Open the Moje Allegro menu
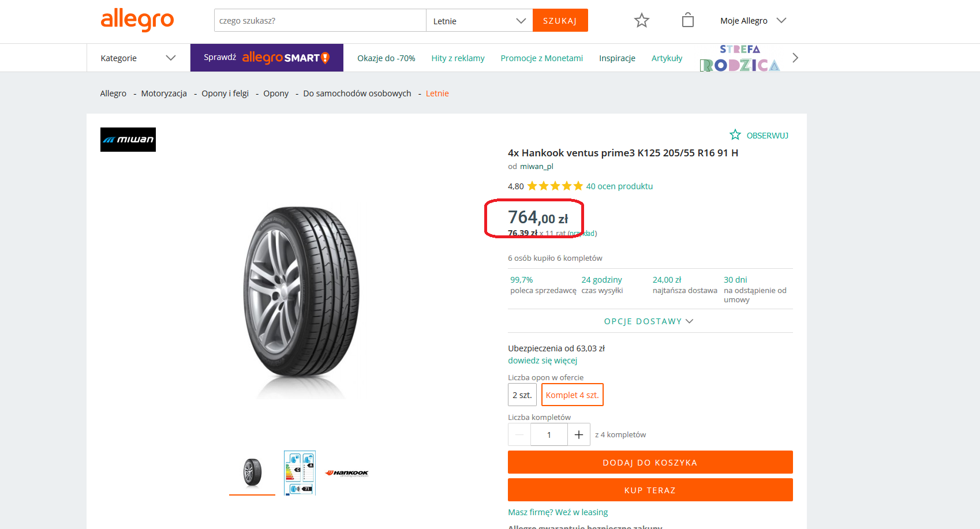This screenshot has width=980, height=529. click(753, 21)
